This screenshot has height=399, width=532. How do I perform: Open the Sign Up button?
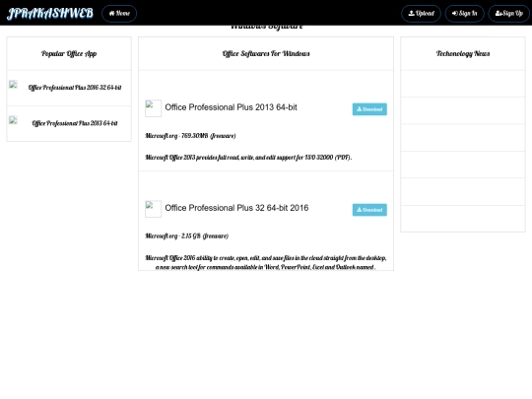[509, 14]
